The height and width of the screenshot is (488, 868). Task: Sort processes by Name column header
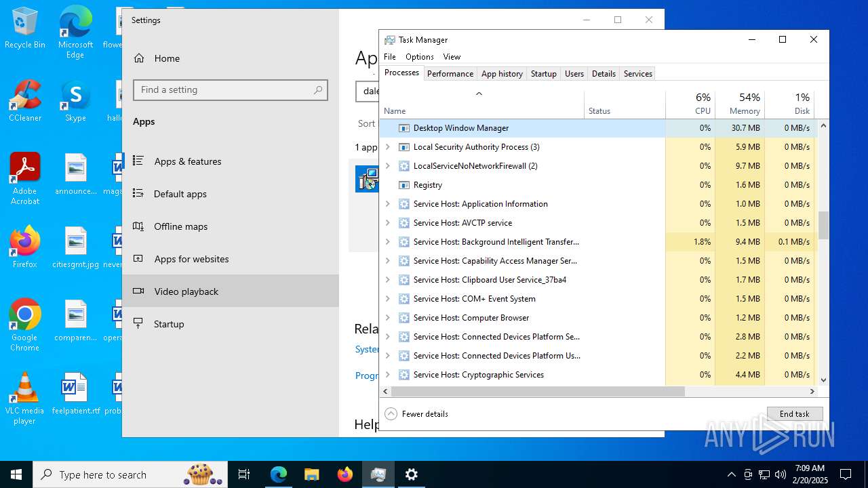pyautogui.click(x=482, y=104)
